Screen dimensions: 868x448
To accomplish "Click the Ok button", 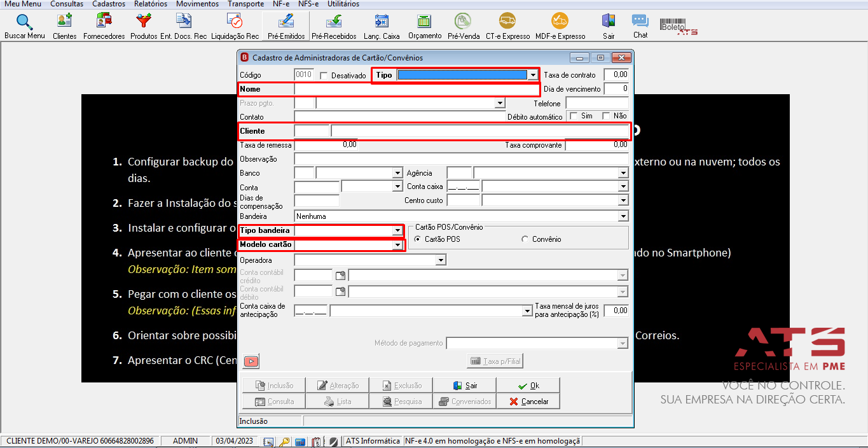I will (528, 386).
